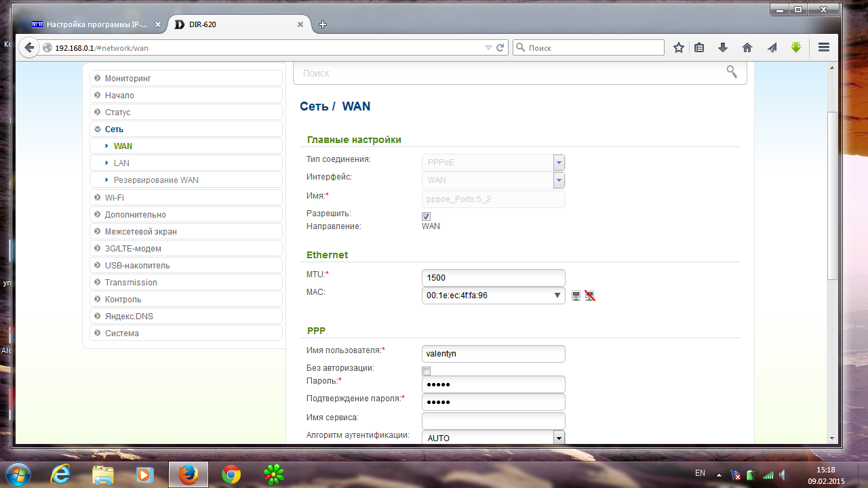Click the green download extension icon
The height and width of the screenshot is (488, 868).
pyautogui.click(x=796, y=47)
